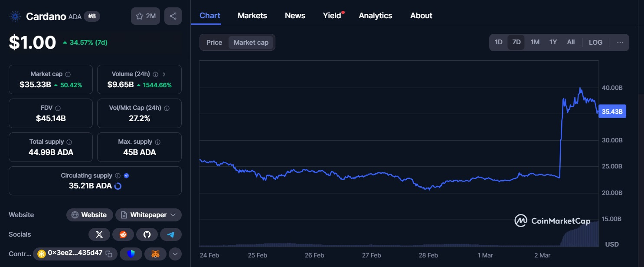Copy the contract address with the copy icon
This screenshot has width=644, height=267.
pyautogui.click(x=110, y=254)
